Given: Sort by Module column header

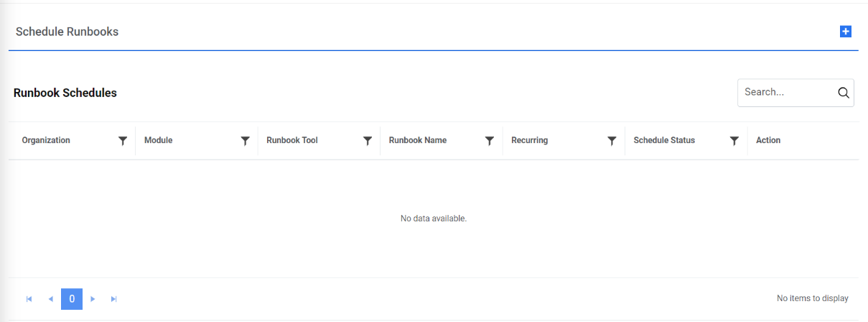Looking at the screenshot, I should [x=159, y=141].
